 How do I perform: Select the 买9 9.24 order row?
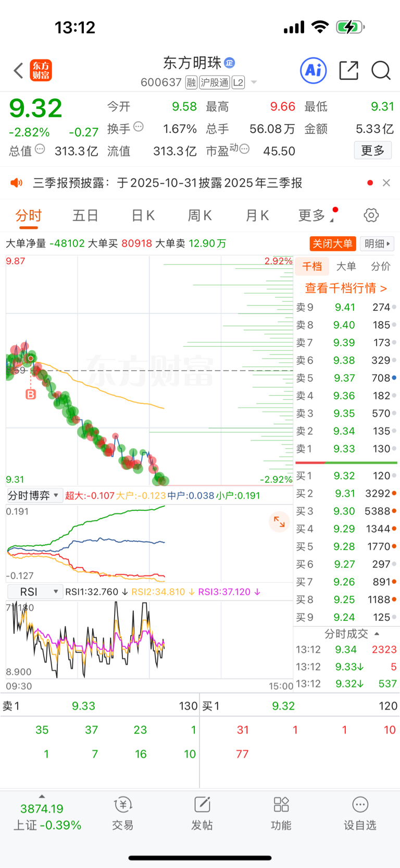point(346,617)
